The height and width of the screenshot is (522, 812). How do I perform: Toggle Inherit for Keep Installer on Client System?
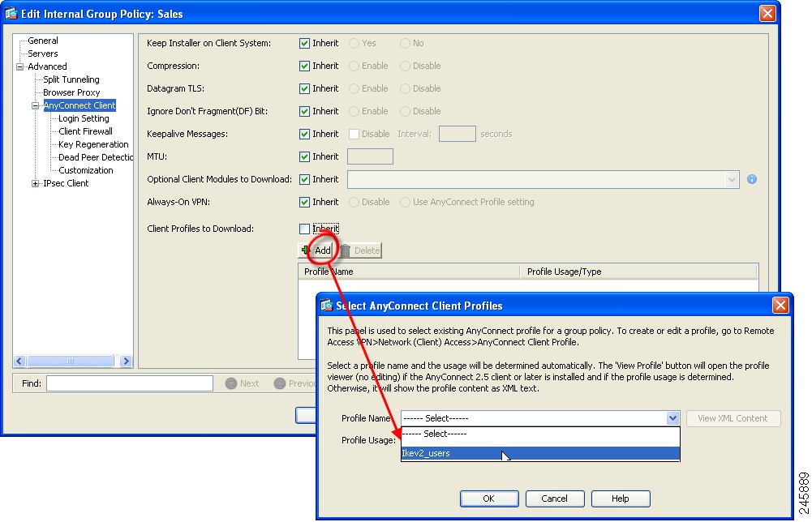point(304,44)
